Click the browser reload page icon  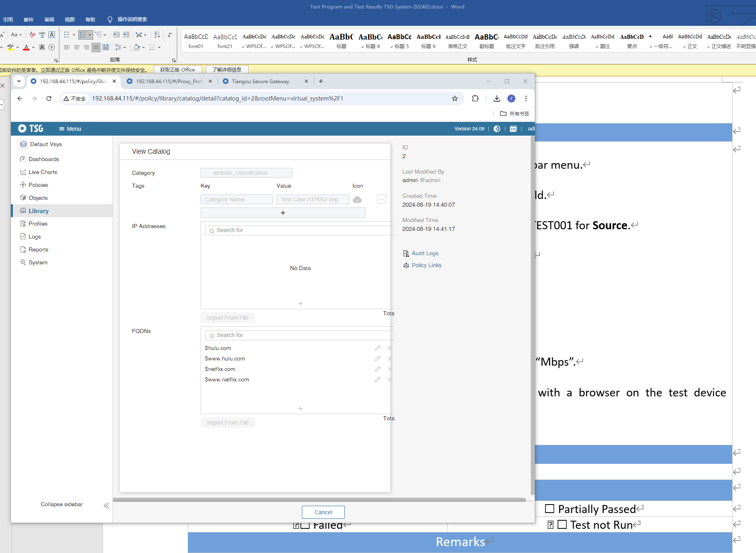[49, 98]
